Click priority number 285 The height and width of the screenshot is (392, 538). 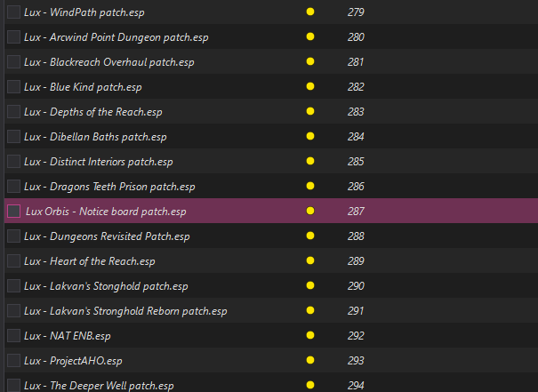[356, 162]
